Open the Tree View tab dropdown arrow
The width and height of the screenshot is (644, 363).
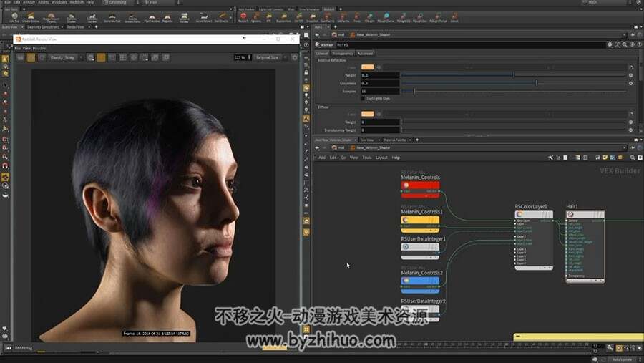pyautogui.click(x=379, y=140)
